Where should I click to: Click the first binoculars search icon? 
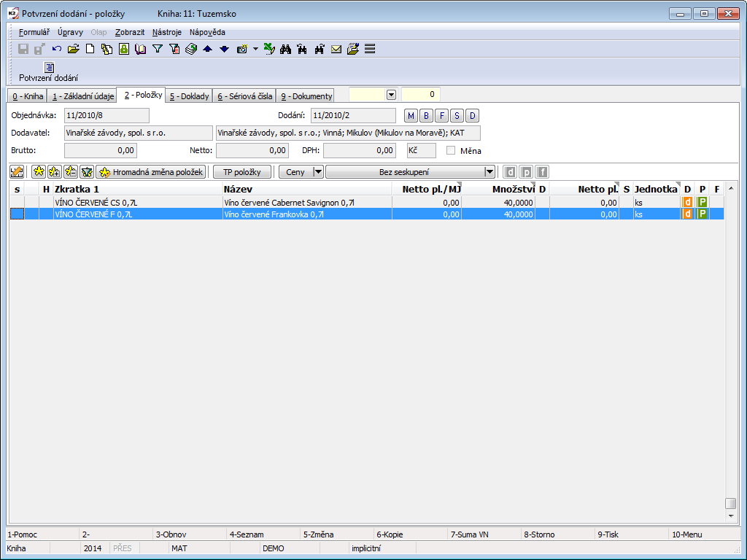285,49
